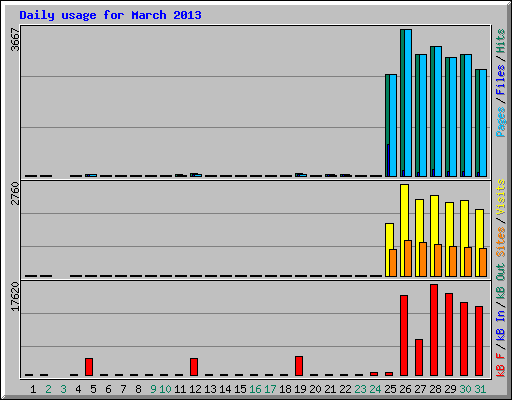Click the red kB bar for day 30

(x=464, y=339)
